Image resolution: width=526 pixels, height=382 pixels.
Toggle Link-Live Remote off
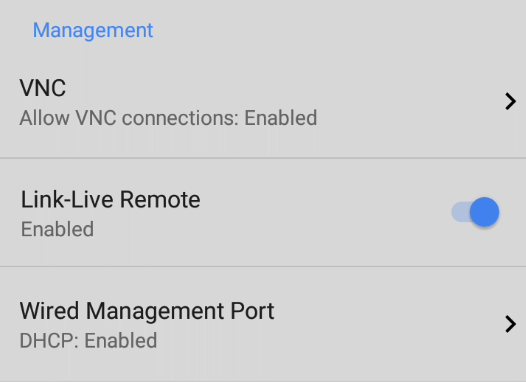[x=475, y=212]
